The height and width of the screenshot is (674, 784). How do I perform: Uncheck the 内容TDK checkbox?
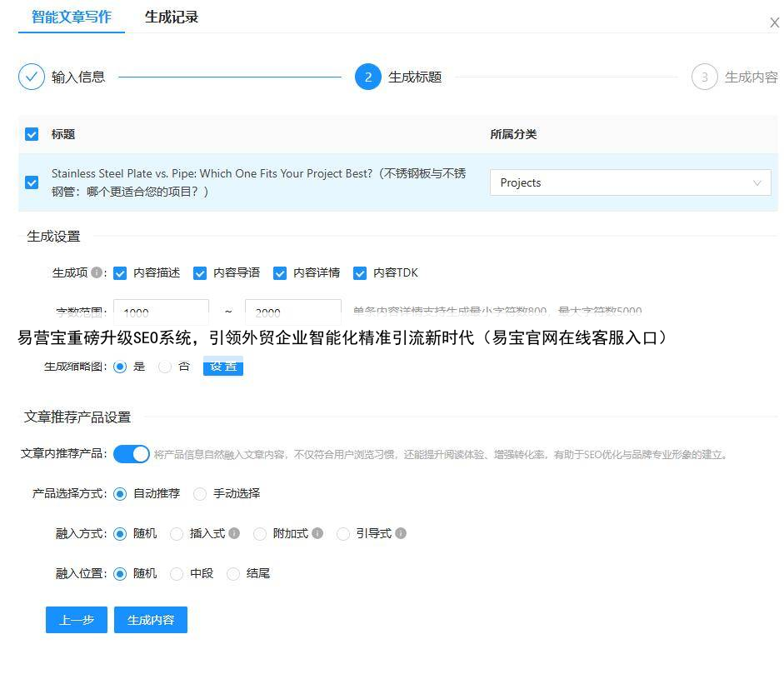click(360, 273)
